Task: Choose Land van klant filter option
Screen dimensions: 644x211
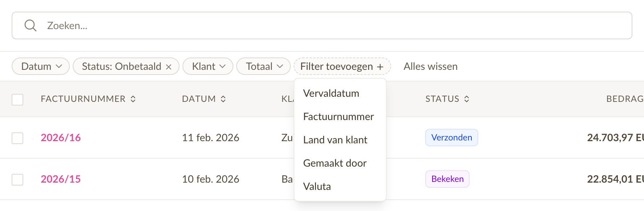Action: point(340,140)
